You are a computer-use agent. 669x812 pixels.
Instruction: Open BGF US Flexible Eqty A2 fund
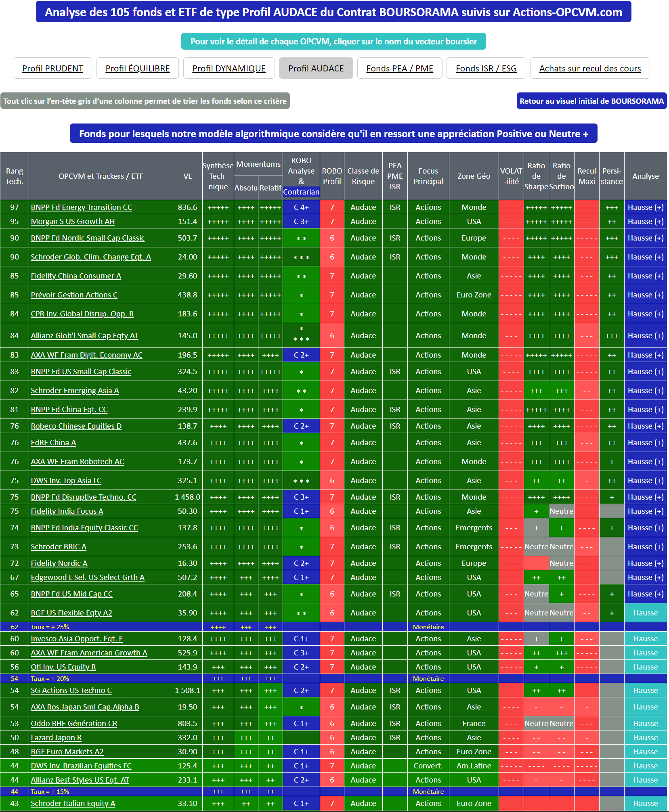click(x=71, y=613)
